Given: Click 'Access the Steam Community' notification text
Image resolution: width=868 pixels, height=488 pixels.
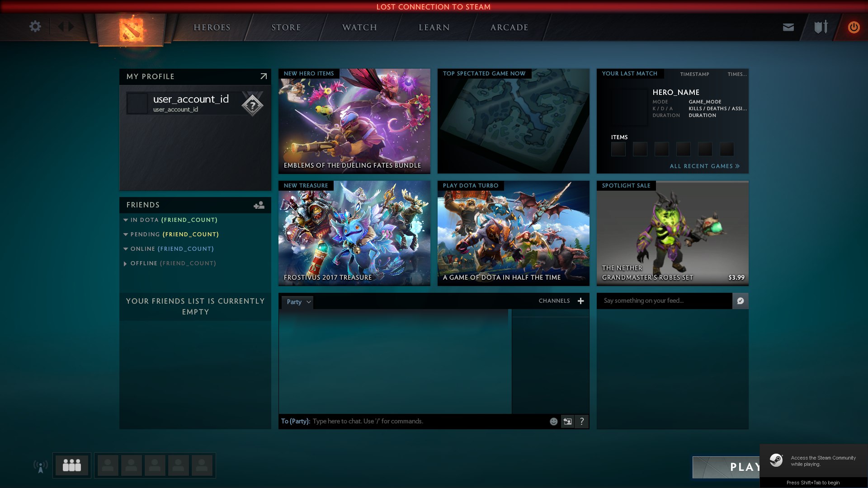Looking at the screenshot, I should pyautogui.click(x=823, y=461).
